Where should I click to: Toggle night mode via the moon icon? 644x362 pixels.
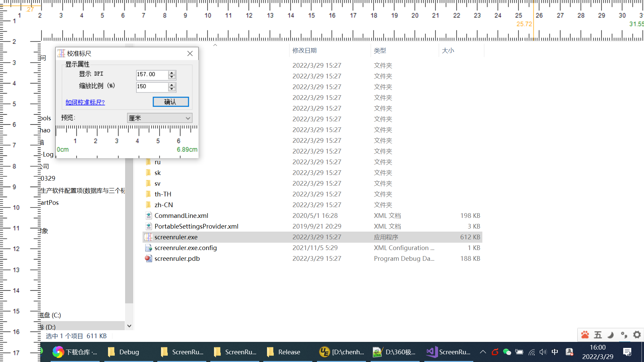[x=610, y=335]
